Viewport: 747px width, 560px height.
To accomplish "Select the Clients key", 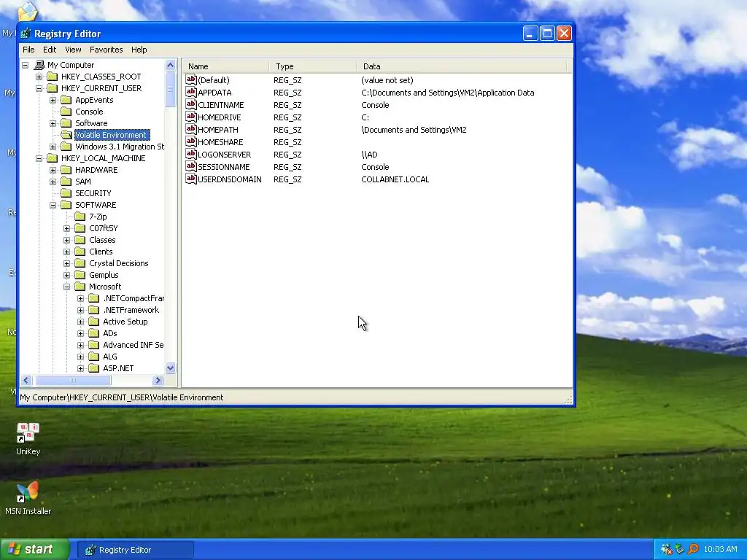I will [x=101, y=252].
